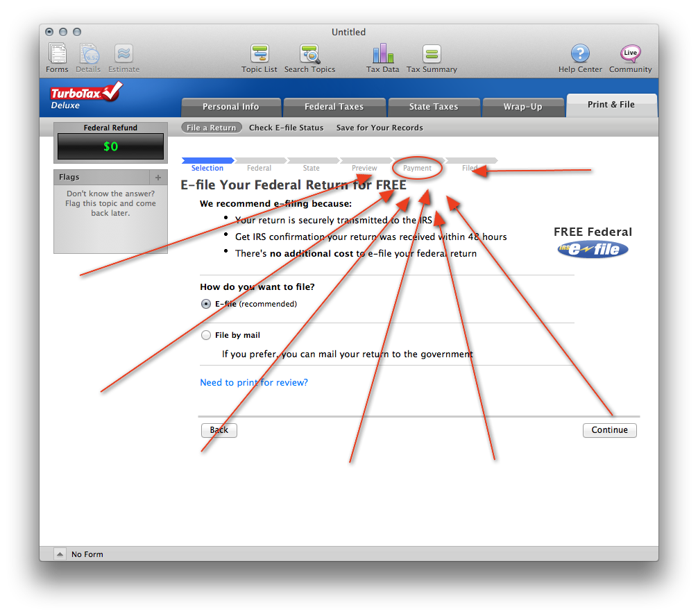Switch to the Wrap-Up tab
This screenshot has height=616, width=698.
(522, 107)
